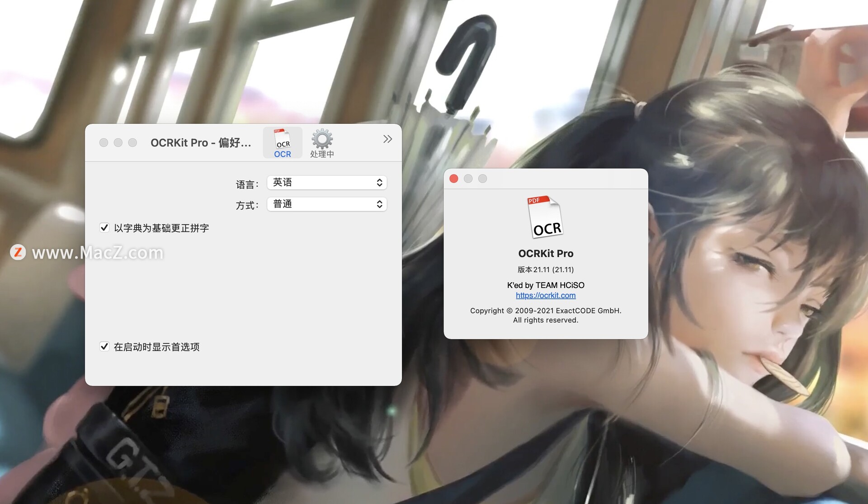Image resolution: width=868 pixels, height=504 pixels.
Task: Click the gray minimize button of the about window
Action: 468,179
